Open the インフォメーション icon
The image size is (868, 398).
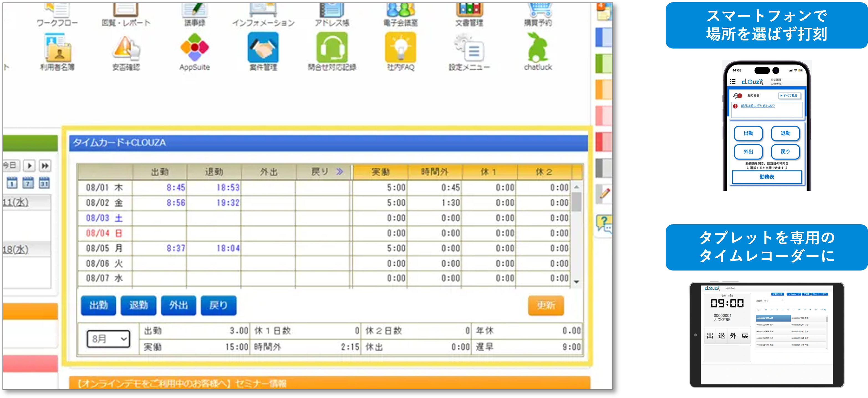tap(263, 14)
